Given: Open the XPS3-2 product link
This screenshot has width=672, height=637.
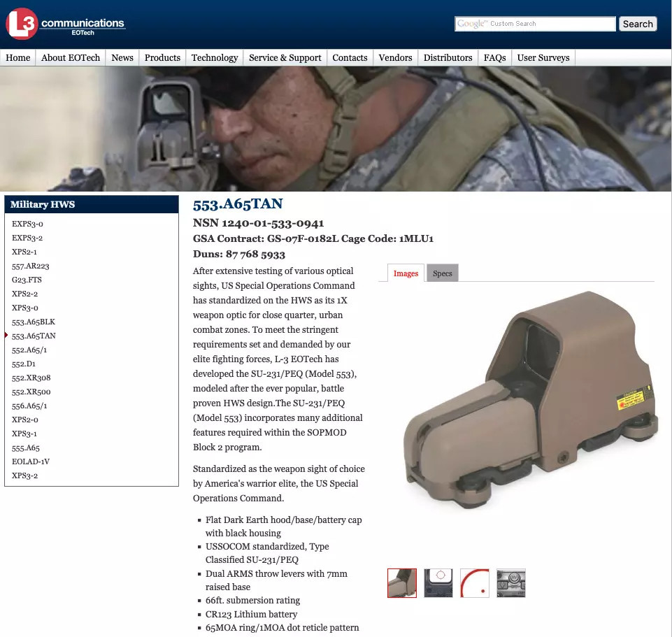Looking at the screenshot, I should point(25,475).
